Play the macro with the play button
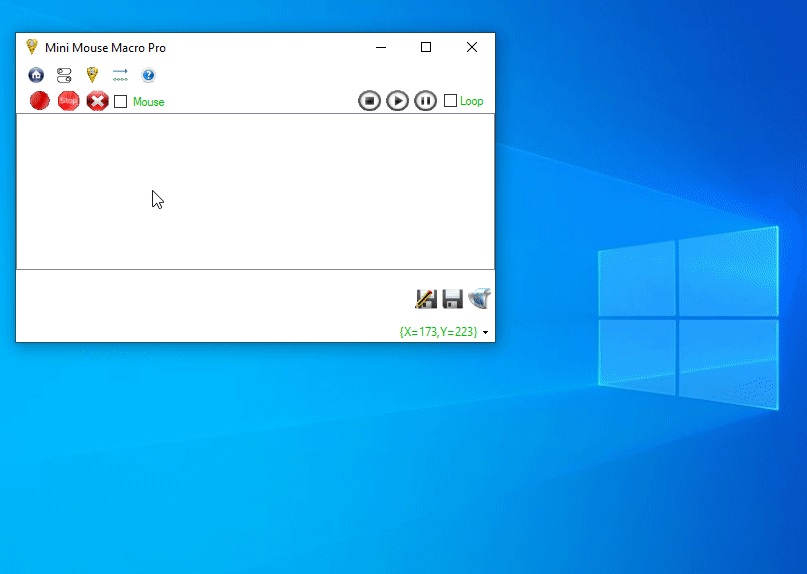 pyautogui.click(x=397, y=101)
